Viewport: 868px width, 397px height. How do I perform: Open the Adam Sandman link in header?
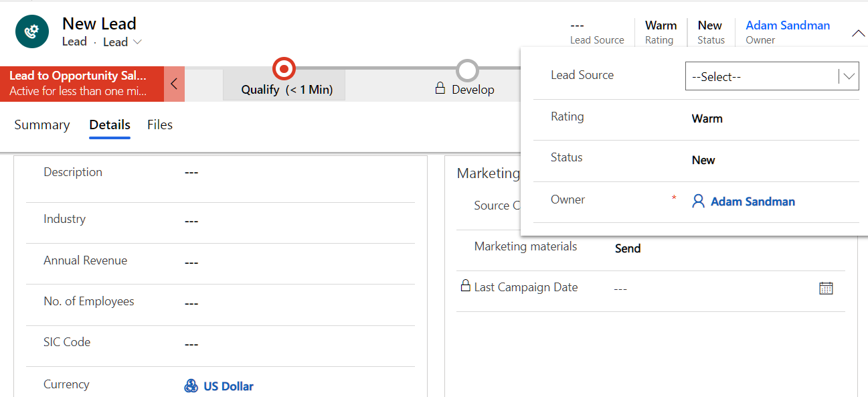(788, 25)
